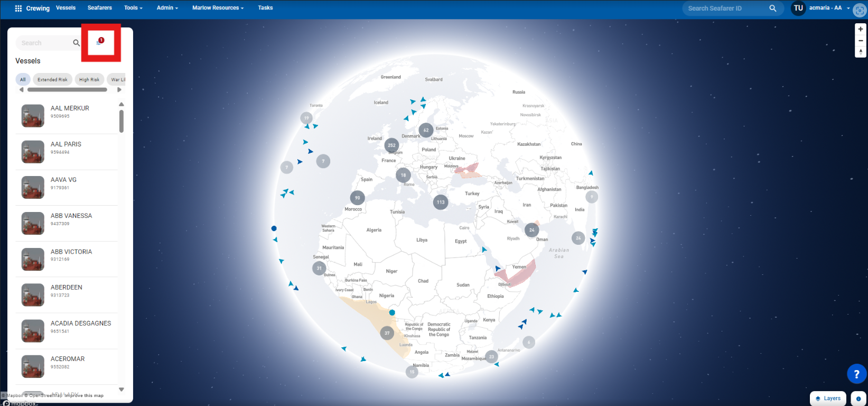Viewport: 868px width, 406px height.
Task: Click the vessel list vertical scrollbar thumb
Action: tap(122, 121)
